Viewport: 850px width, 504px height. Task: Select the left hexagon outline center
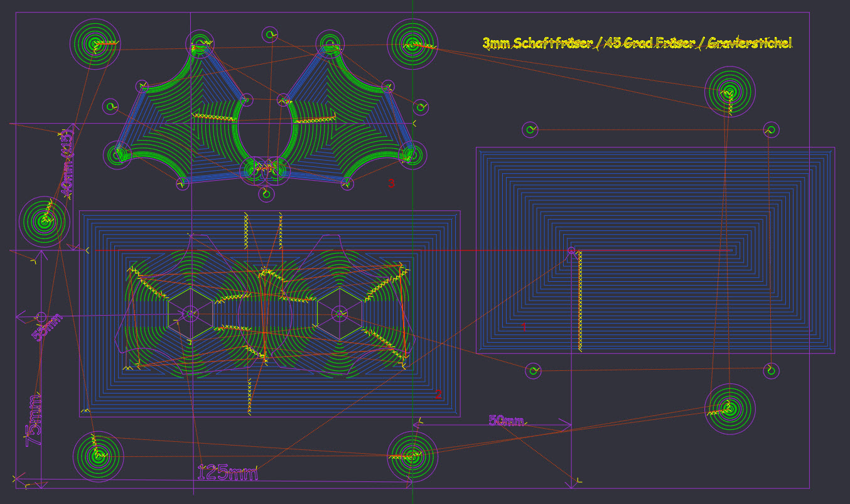[190, 313]
